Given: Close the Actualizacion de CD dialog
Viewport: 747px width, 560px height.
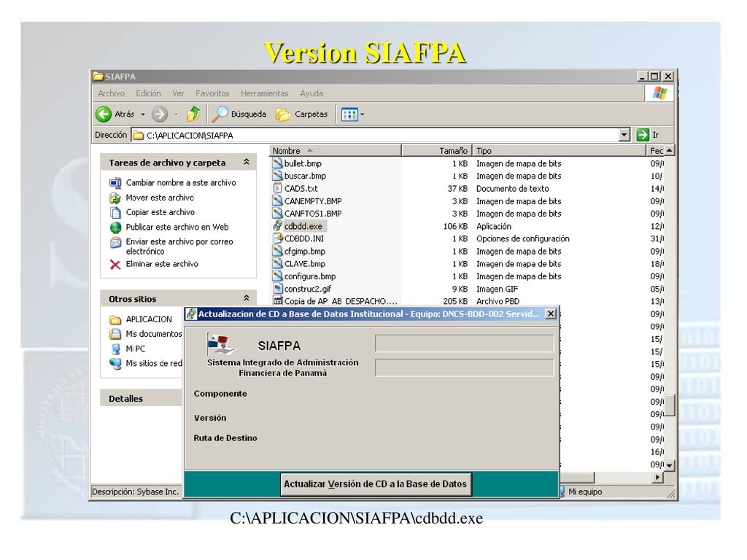Looking at the screenshot, I should (550, 314).
